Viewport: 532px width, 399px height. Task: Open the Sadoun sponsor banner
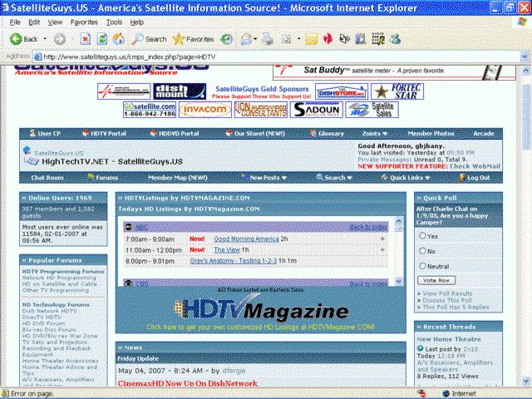pos(317,110)
